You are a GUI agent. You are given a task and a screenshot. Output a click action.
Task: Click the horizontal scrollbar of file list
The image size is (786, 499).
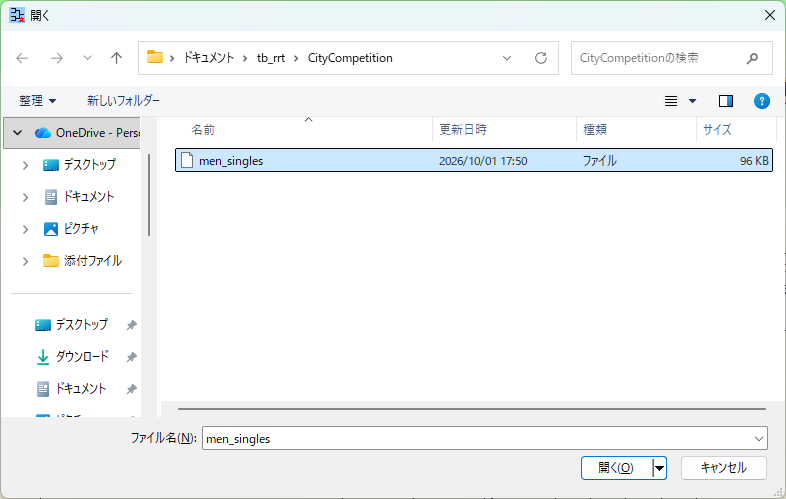coord(472,409)
